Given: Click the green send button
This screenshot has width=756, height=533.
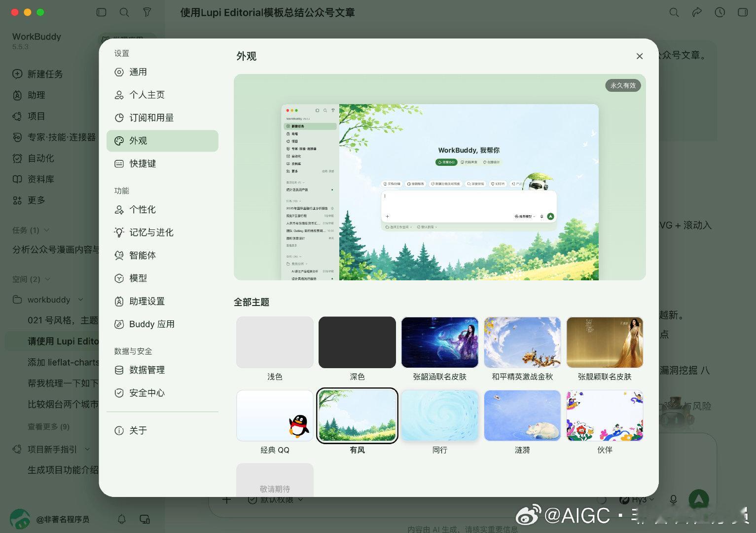Looking at the screenshot, I should click(699, 499).
